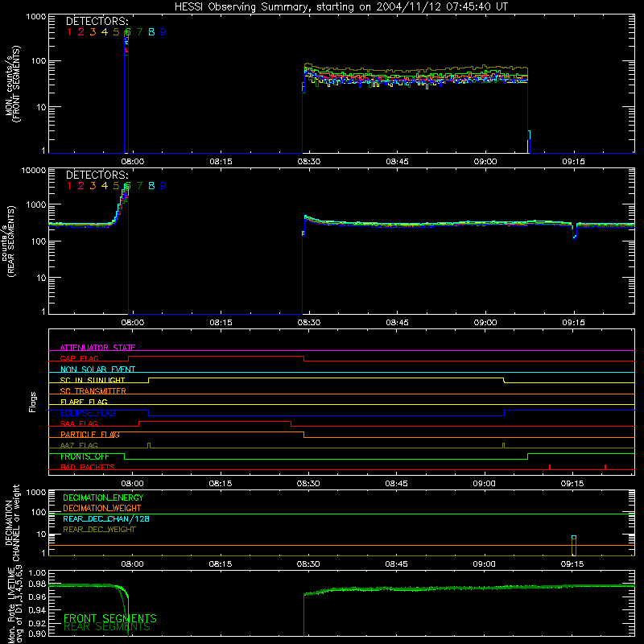Click 08:00 tick under front segments plot
Screen dimensions: 644x644
133,162
